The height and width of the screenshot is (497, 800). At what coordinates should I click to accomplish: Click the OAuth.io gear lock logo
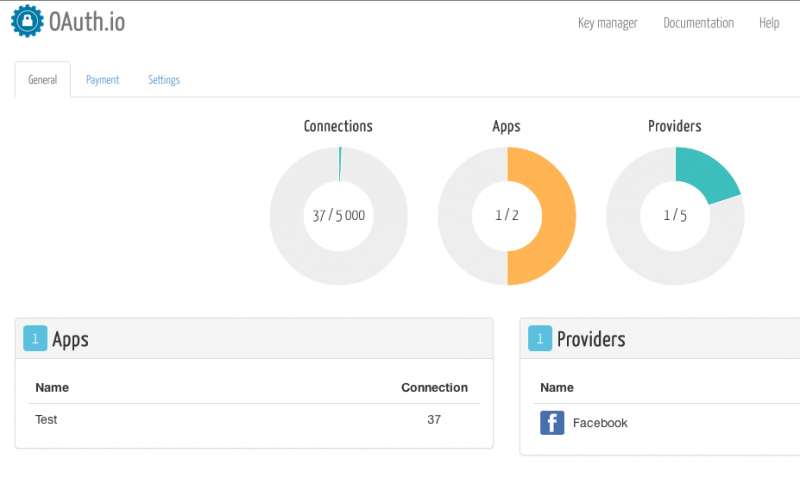28,22
